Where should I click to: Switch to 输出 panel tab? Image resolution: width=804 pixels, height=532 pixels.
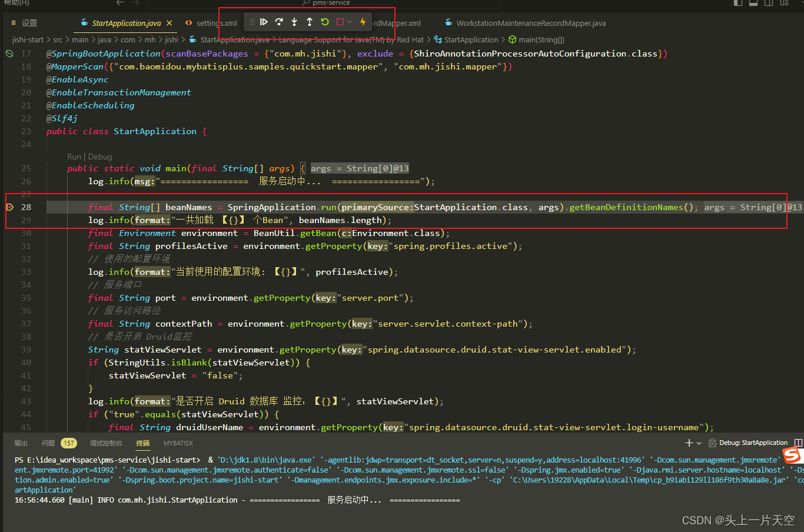21,443
